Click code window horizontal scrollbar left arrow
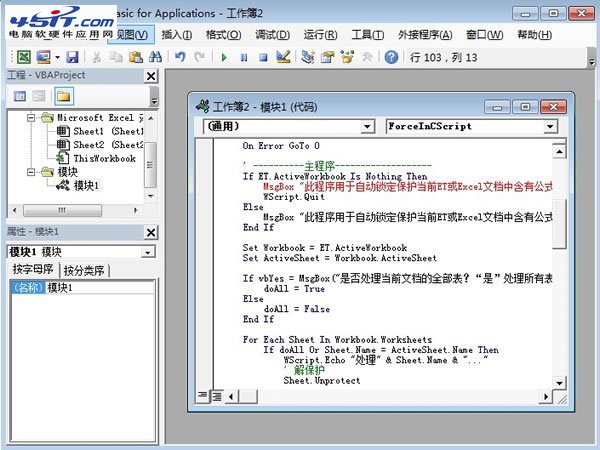Image resolution: width=600 pixels, height=450 pixels. click(x=231, y=397)
